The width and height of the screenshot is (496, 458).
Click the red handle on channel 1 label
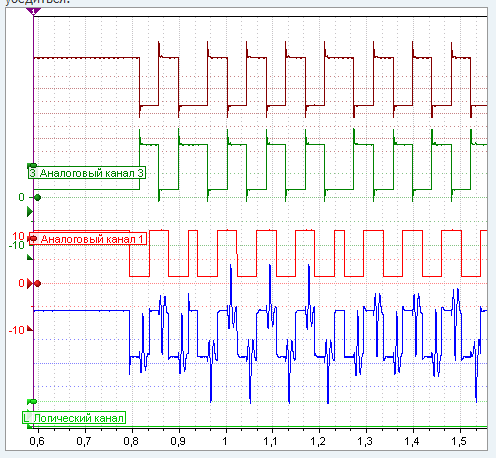click(x=32, y=238)
